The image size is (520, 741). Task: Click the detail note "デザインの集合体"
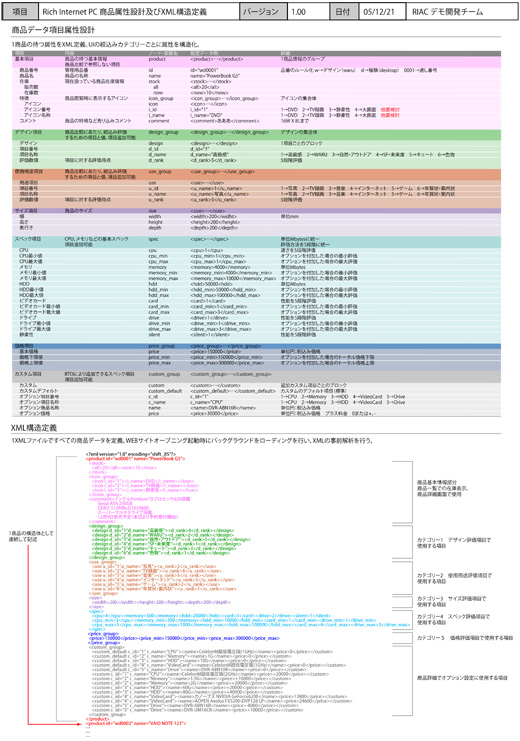tap(299, 132)
